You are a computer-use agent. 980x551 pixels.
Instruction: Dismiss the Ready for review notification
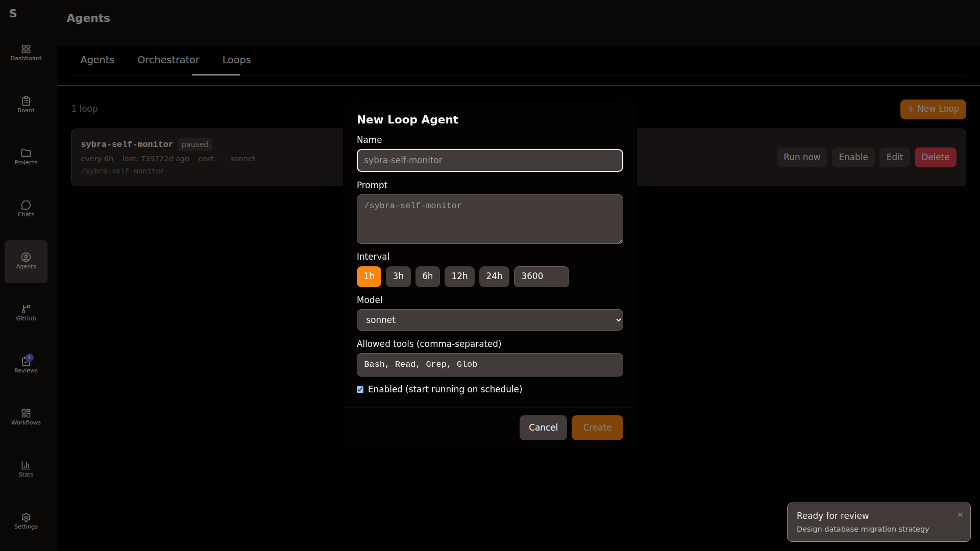(x=960, y=515)
